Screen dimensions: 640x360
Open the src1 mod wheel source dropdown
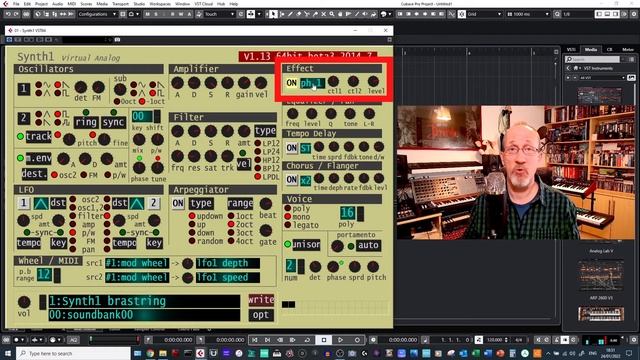point(137,263)
